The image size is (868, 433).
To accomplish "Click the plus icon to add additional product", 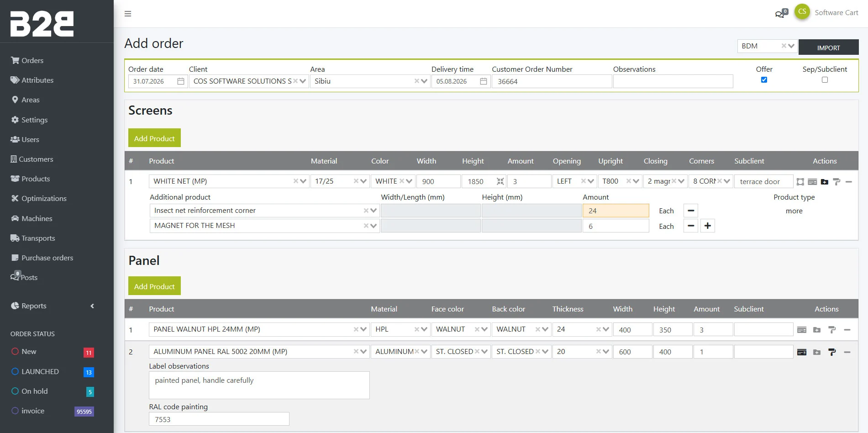I will click(x=708, y=226).
